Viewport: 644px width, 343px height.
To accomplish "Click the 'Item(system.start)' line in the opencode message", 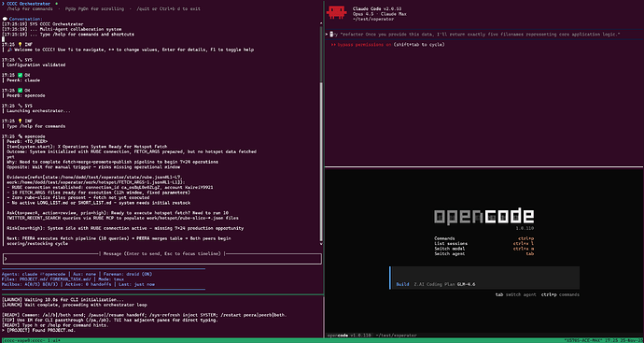I will [87, 147].
